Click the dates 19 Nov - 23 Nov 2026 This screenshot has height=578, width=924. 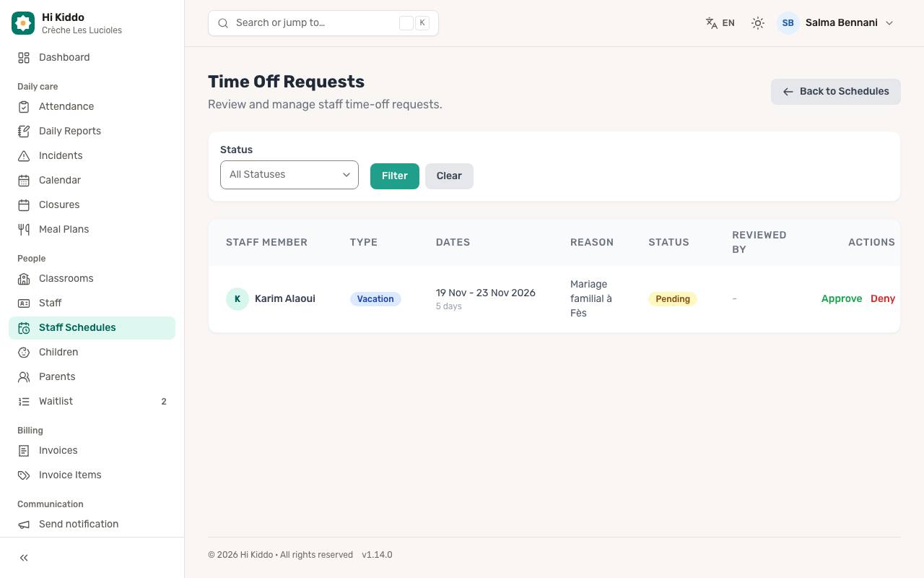tap(486, 293)
